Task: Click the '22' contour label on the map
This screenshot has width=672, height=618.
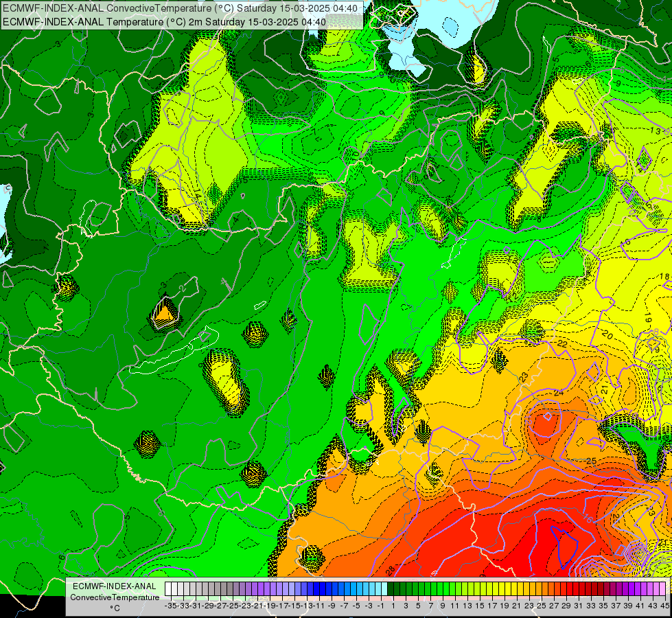Action: click(562, 344)
